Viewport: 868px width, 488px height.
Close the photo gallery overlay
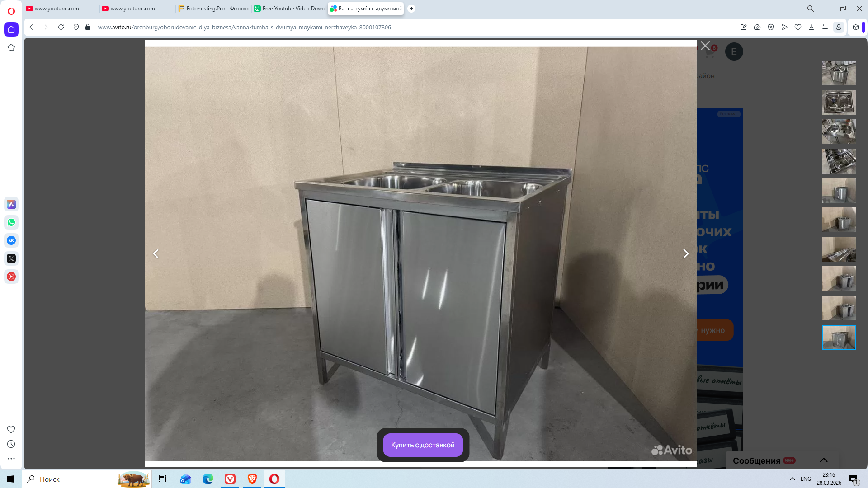coord(705,46)
